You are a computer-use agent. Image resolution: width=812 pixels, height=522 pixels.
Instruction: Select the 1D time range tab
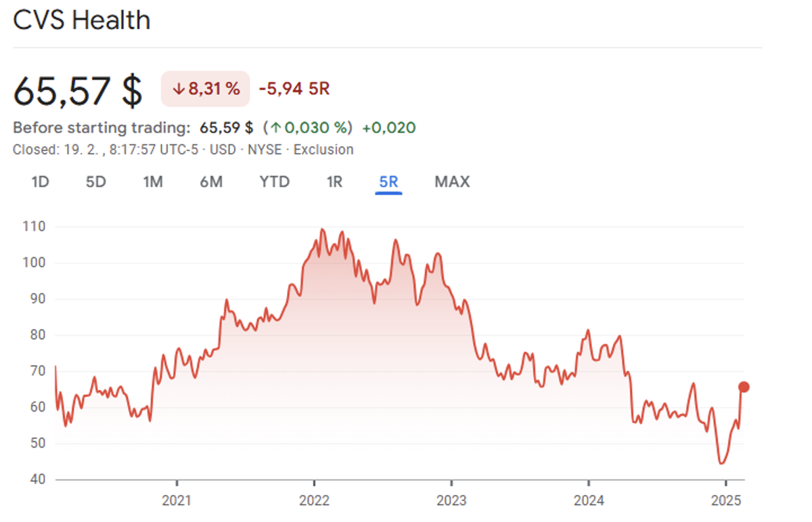click(39, 181)
